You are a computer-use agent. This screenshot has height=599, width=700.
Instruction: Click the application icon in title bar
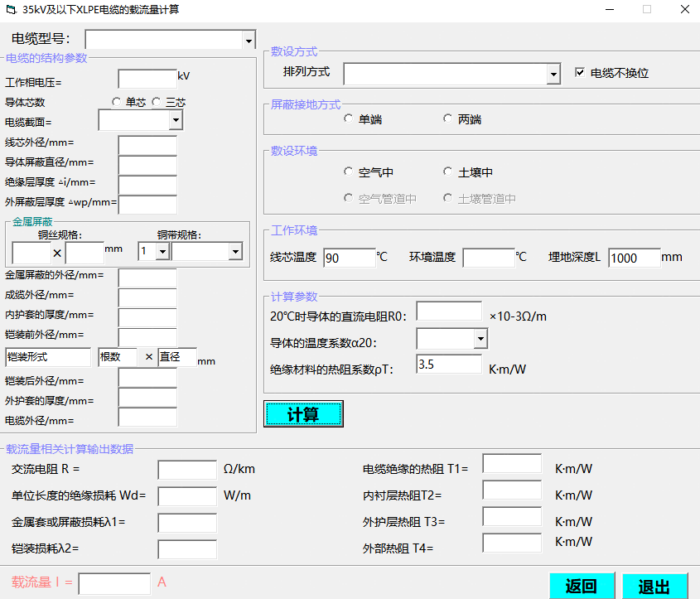click(x=11, y=10)
